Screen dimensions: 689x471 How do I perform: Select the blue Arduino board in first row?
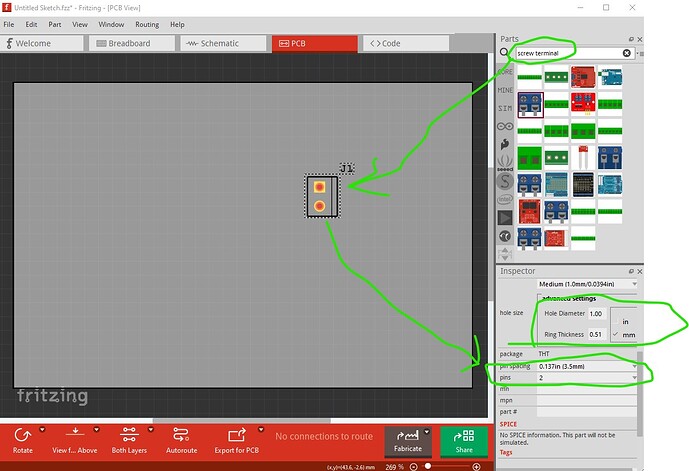(610, 77)
